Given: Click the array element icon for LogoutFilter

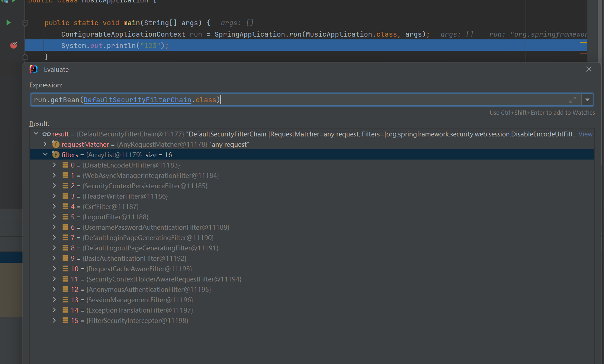Looking at the screenshot, I should coord(65,217).
